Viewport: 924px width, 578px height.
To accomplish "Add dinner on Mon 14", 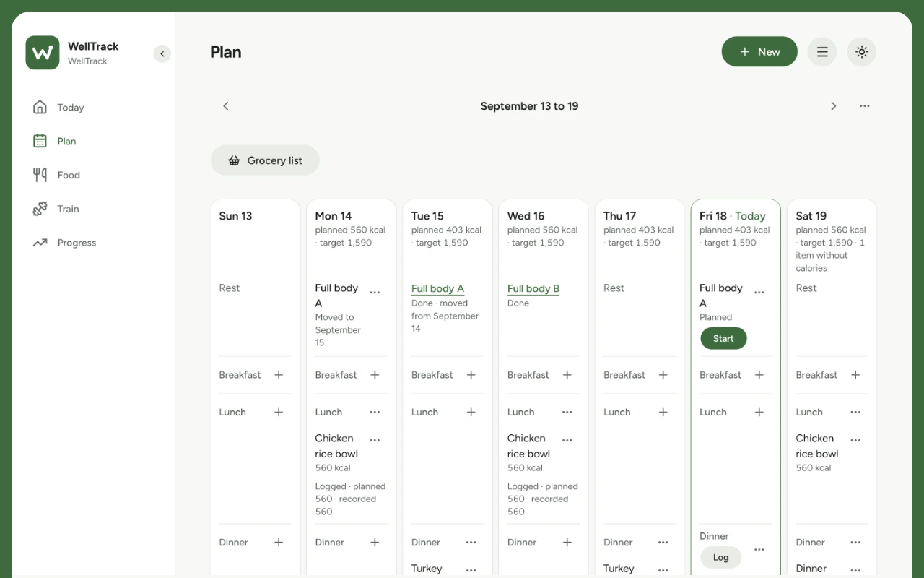I will [x=375, y=543].
